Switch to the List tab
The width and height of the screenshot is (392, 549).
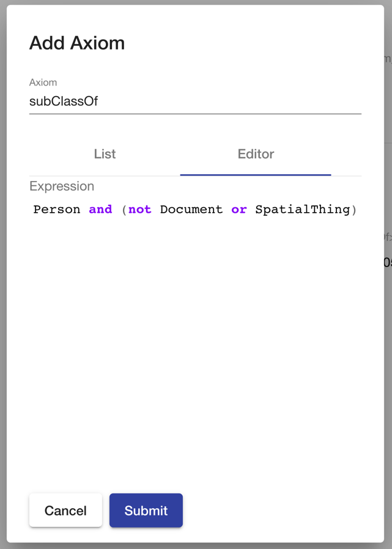click(x=104, y=154)
